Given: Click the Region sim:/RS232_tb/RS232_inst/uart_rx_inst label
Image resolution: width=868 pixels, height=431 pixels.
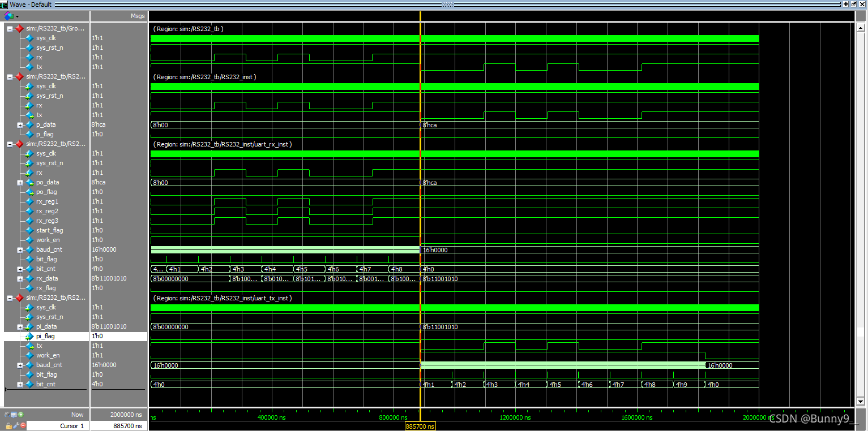Looking at the screenshot, I should click(223, 144).
